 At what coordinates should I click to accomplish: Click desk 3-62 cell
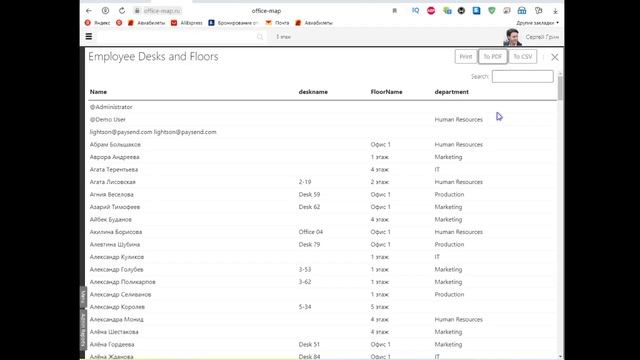click(305, 282)
